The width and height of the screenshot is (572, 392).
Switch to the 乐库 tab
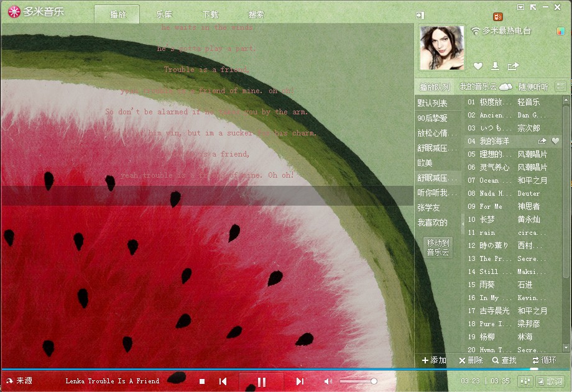coord(164,14)
